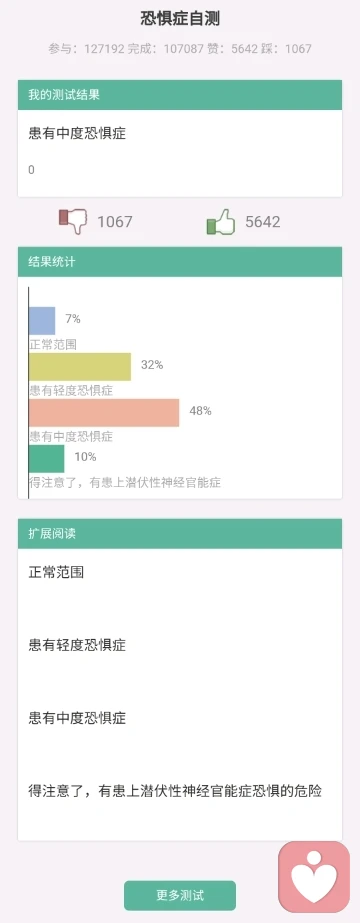The width and height of the screenshot is (360, 923).
Task: Open 患有轻度恐惧症 extended reading entry
Action: point(77,645)
